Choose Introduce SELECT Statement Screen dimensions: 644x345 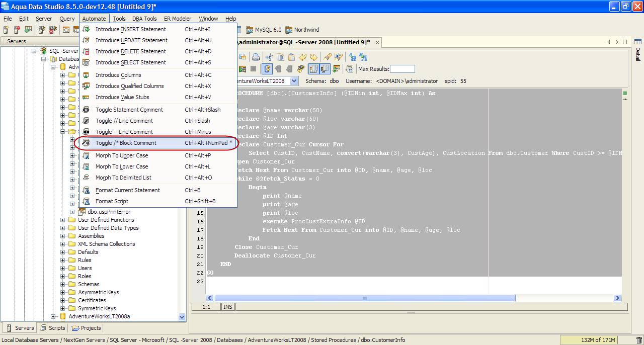158,62
